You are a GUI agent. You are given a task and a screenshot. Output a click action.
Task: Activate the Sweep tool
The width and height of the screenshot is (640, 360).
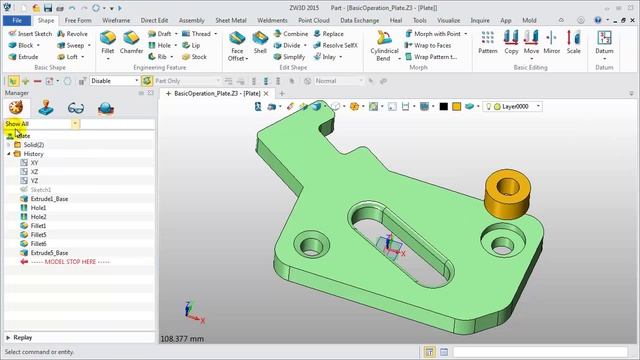pos(71,45)
